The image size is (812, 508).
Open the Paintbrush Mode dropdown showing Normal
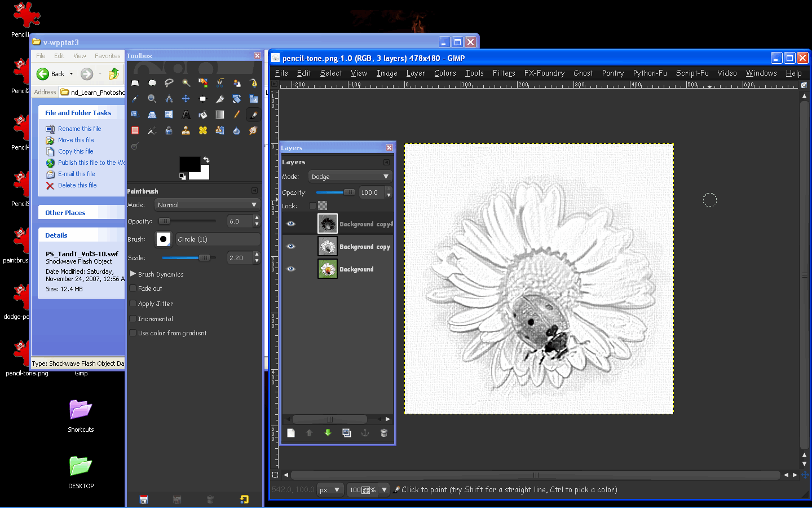coord(207,204)
